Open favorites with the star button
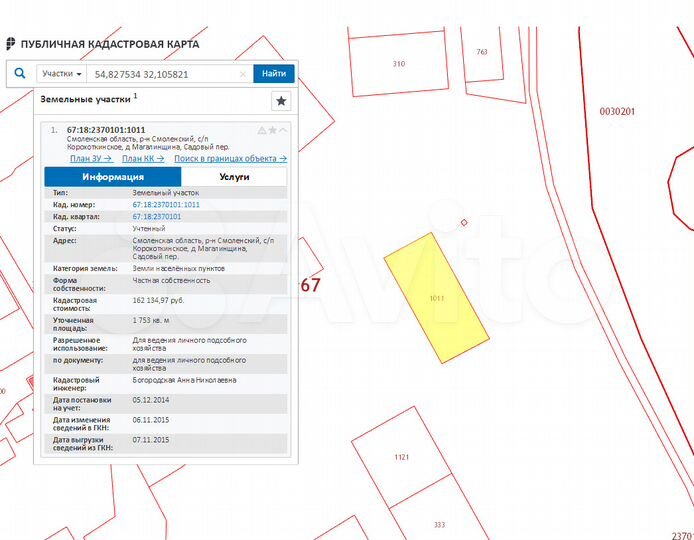Viewport: 694px width, 540px height. coord(281,101)
